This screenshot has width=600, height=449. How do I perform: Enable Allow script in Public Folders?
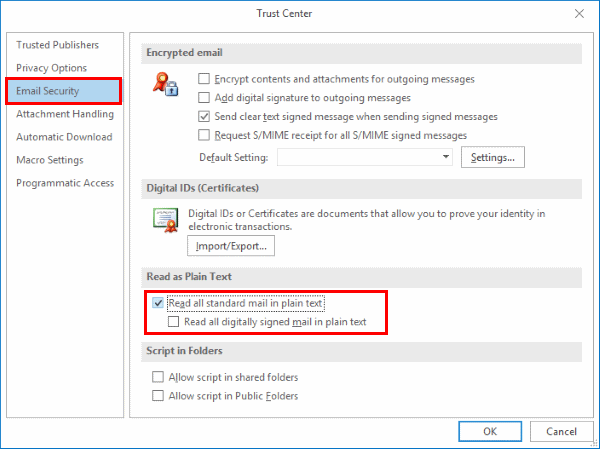point(158,395)
